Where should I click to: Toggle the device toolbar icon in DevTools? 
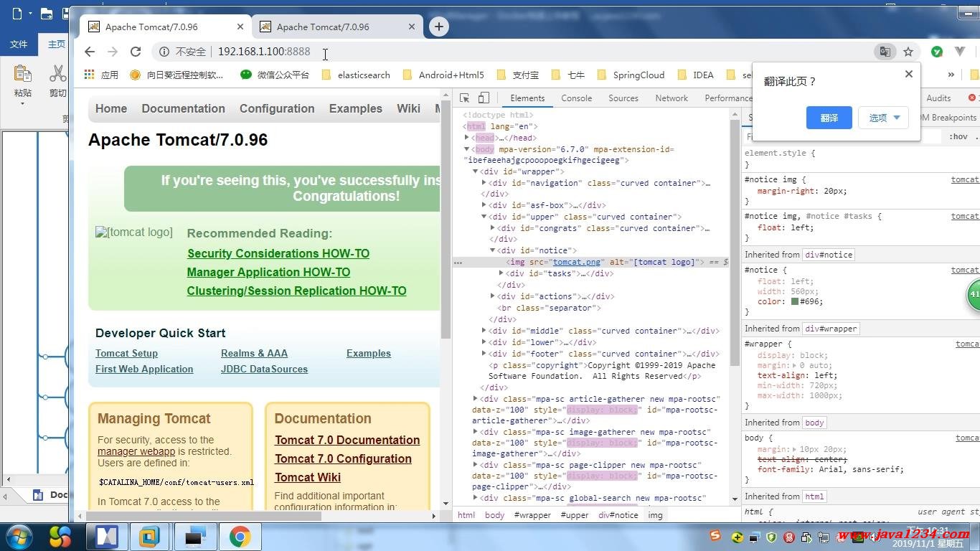click(x=484, y=98)
